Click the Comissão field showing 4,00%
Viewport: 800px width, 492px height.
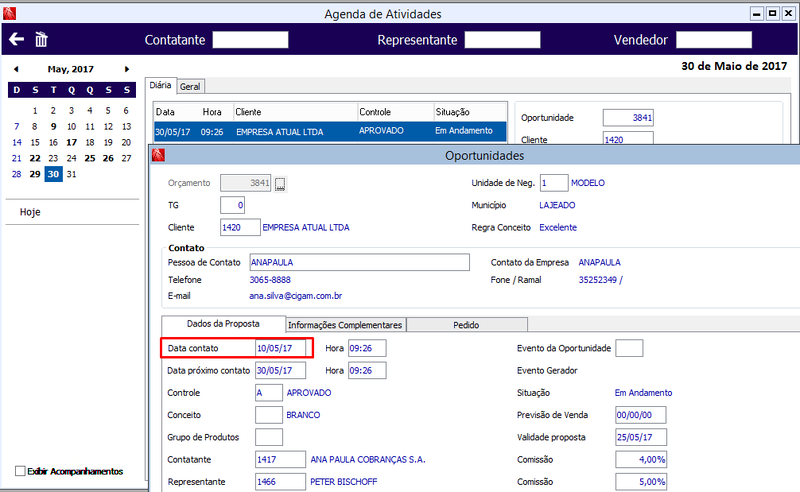tap(641, 459)
